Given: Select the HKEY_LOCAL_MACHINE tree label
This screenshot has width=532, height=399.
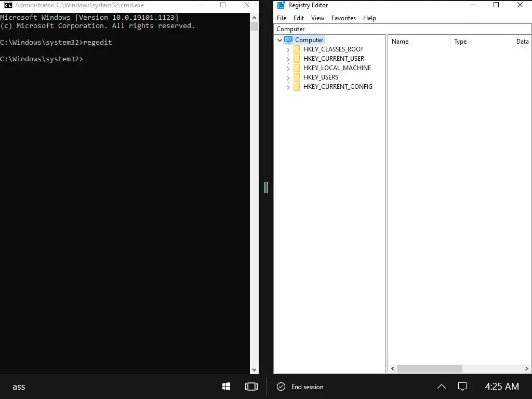Looking at the screenshot, I should pos(337,68).
